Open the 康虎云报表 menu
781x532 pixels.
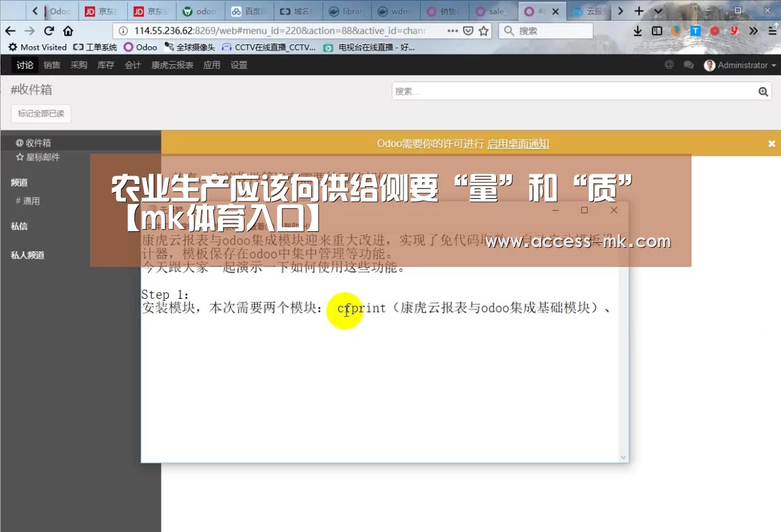(172, 65)
